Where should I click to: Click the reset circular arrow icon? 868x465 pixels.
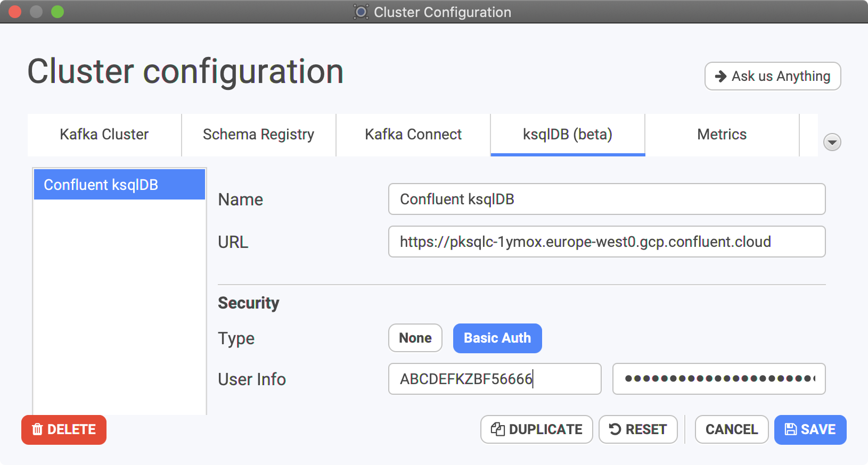pyautogui.click(x=615, y=429)
